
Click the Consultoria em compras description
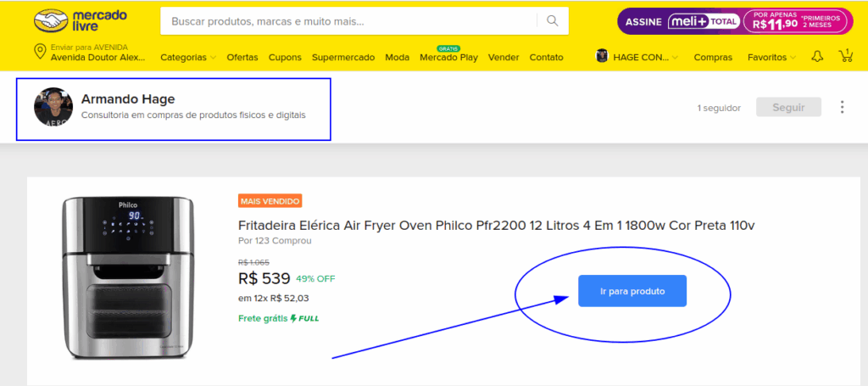coord(193,115)
